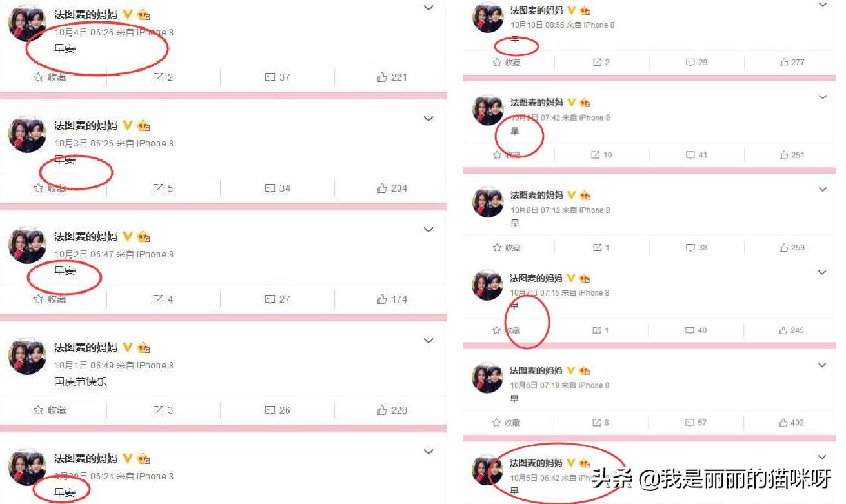The image size is (846, 504).
Task: Open comments on the 国庆节快乐 post (26)
Action: click(277, 410)
